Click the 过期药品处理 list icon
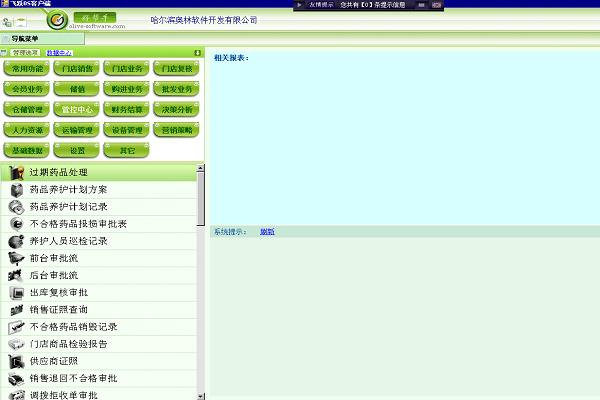This screenshot has height=400, width=600. click(x=17, y=173)
